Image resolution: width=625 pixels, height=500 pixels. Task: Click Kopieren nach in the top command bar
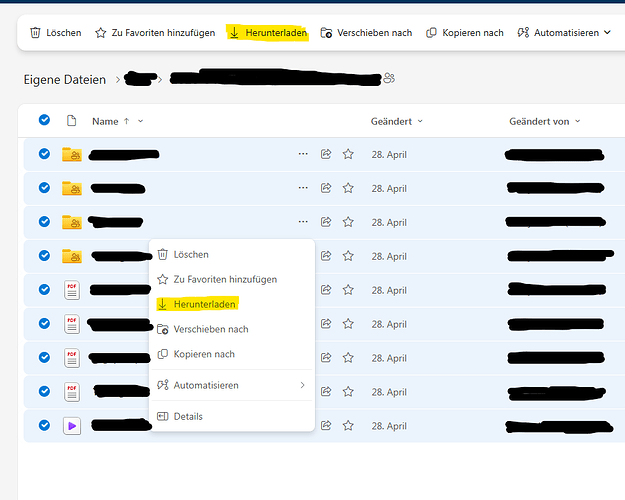pyautogui.click(x=465, y=33)
